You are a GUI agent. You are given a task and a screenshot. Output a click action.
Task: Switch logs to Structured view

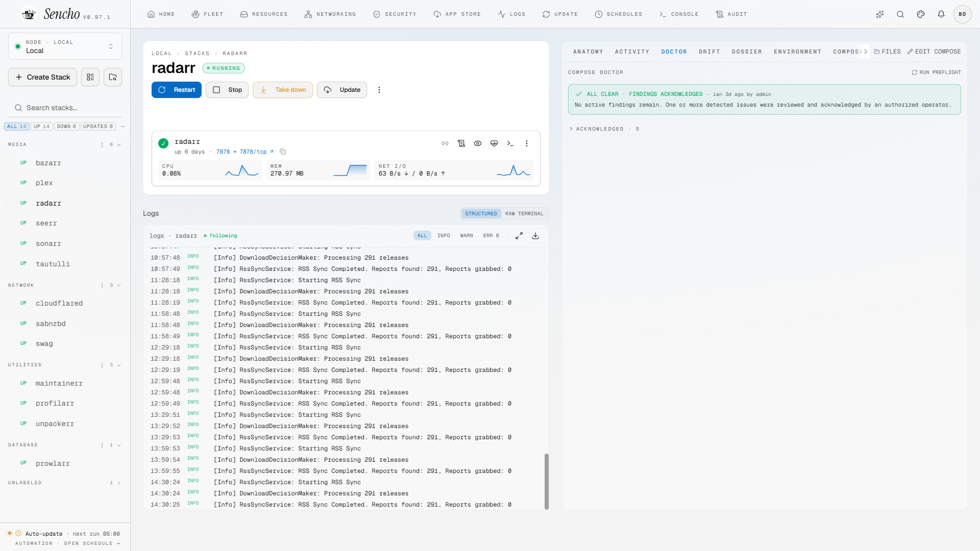point(481,214)
